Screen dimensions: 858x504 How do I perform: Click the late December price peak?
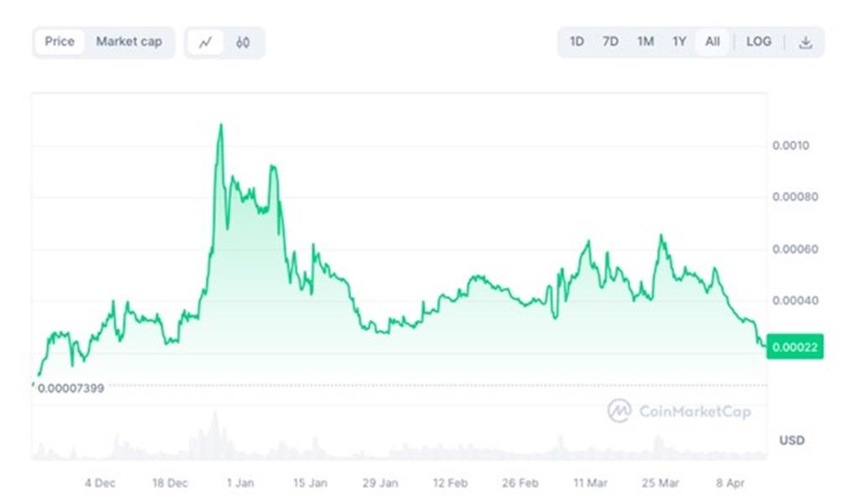[220, 126]
